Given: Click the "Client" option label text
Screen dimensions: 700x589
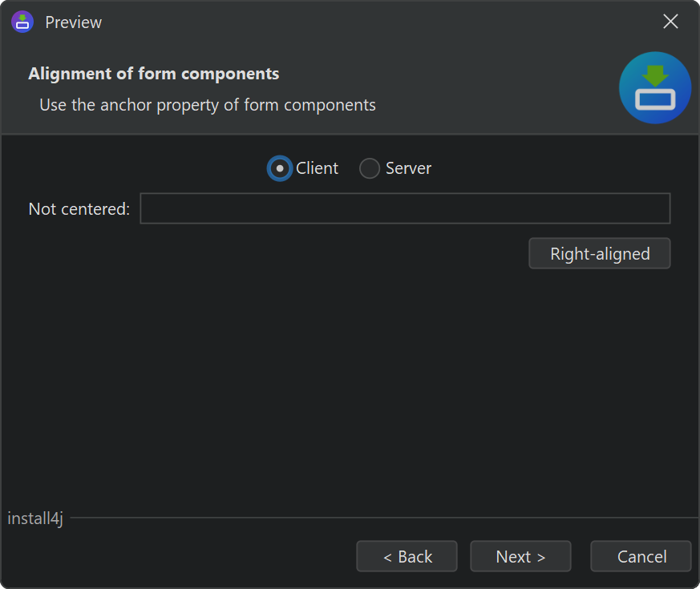Looking at the screenshot, I should [317, 168].
